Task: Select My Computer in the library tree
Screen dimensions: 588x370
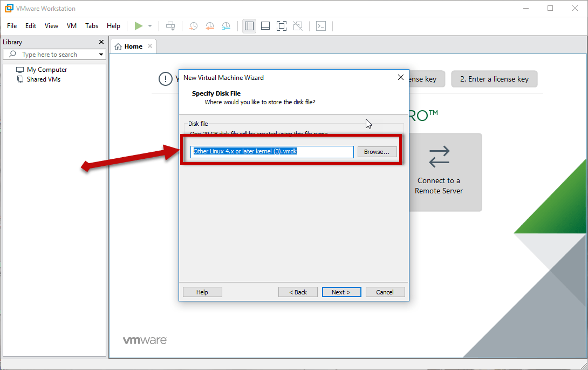Action: point(46,70)
